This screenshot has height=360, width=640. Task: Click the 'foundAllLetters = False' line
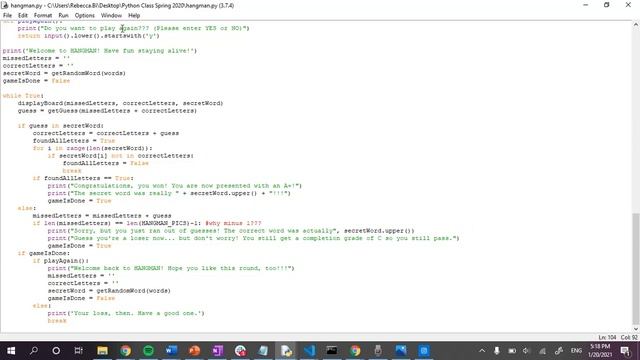pos(106,163)
